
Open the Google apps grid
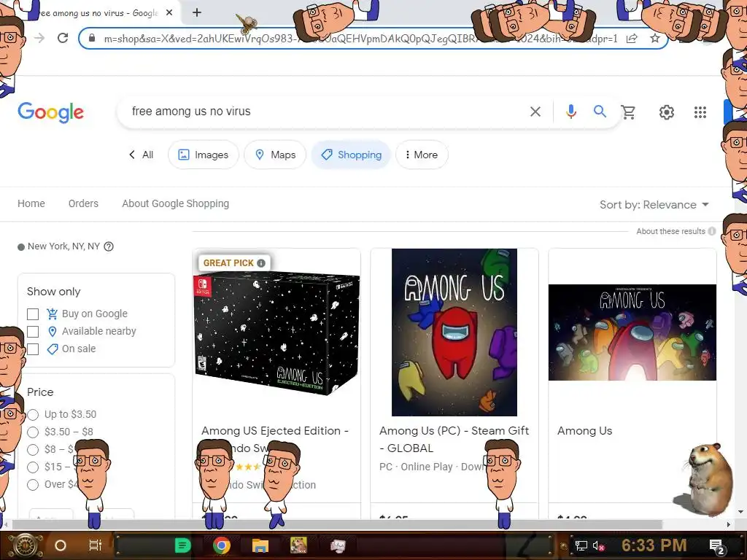(700, 112)
